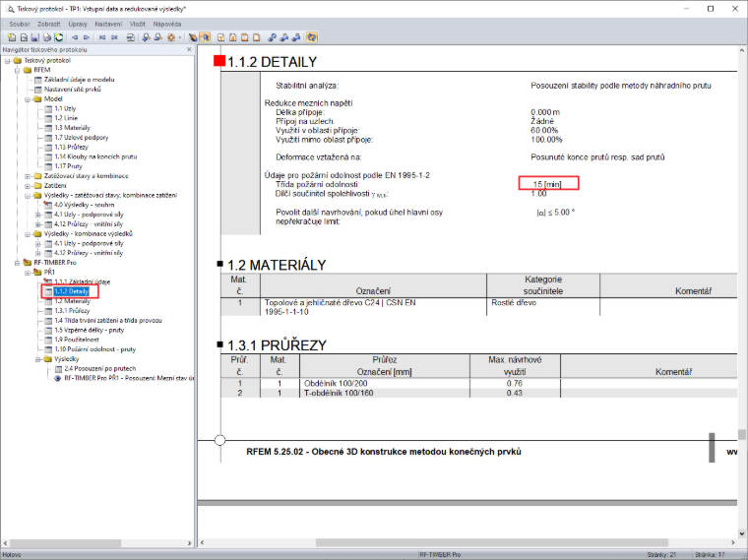Collapse the Tiskový protokol root node
748x560 pixels.
coord(7,61)
